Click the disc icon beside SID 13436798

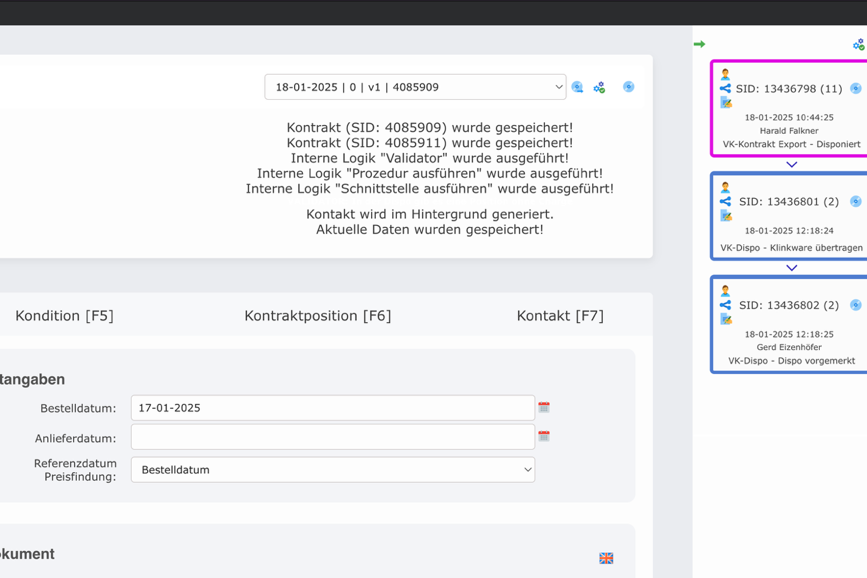tap(855, 88)
